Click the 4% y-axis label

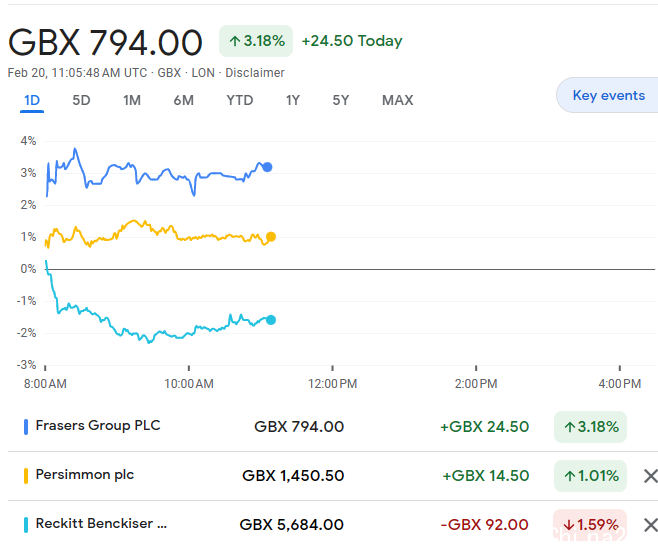click(28, 141)
